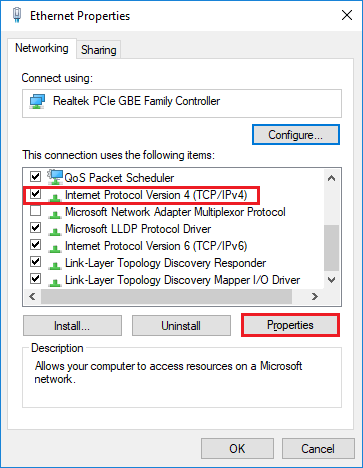
Task: Select the Networking tab
Action: (42, 48)
